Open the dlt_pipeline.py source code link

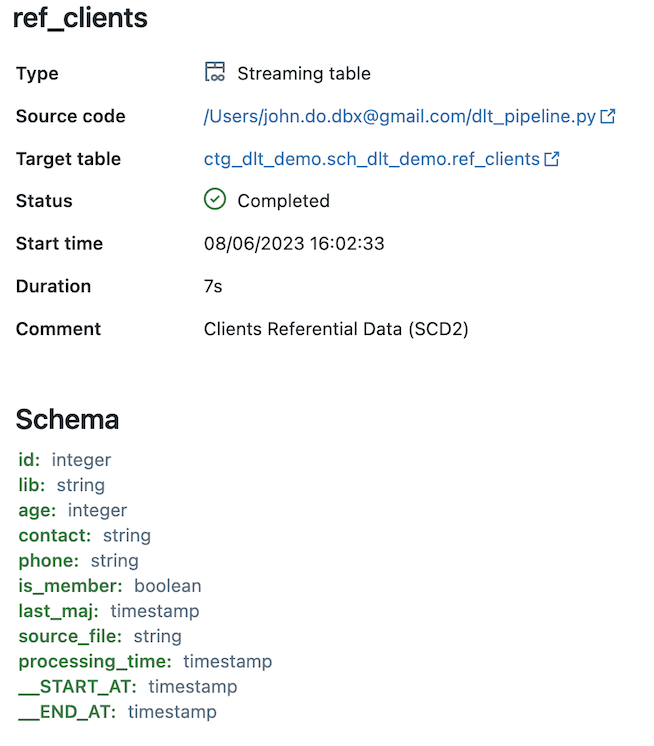(400, 116)
